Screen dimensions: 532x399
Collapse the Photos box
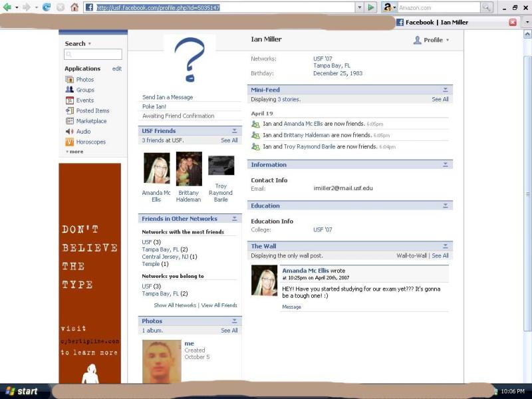(x=235, y=321)
